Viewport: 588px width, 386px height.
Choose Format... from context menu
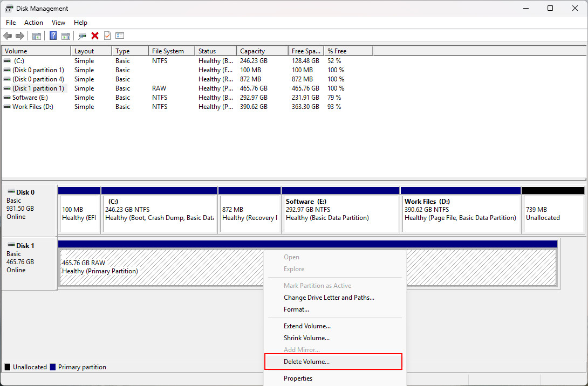[335, 309]
